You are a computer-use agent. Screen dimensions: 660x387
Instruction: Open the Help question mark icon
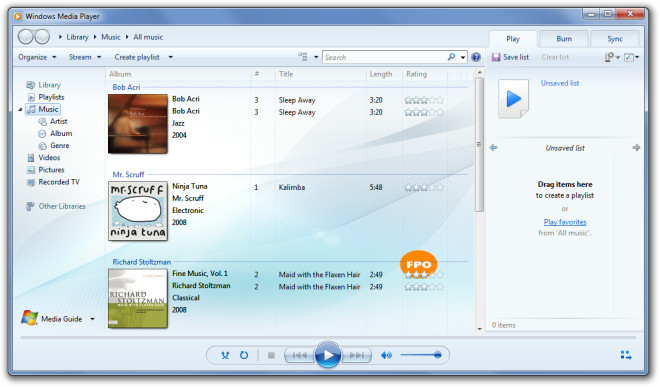click(x=476, y=57)
